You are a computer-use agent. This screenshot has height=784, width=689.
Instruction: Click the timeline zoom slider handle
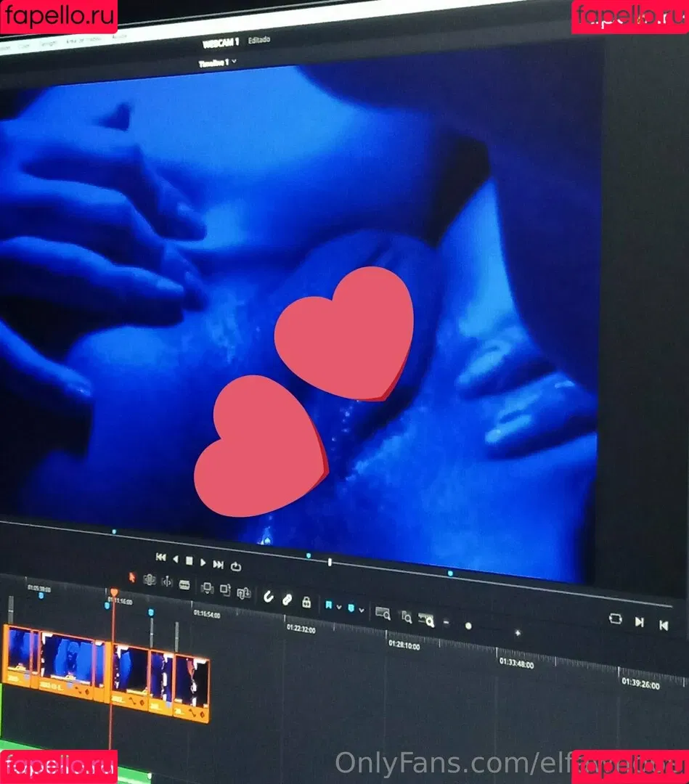pos(468,626)
